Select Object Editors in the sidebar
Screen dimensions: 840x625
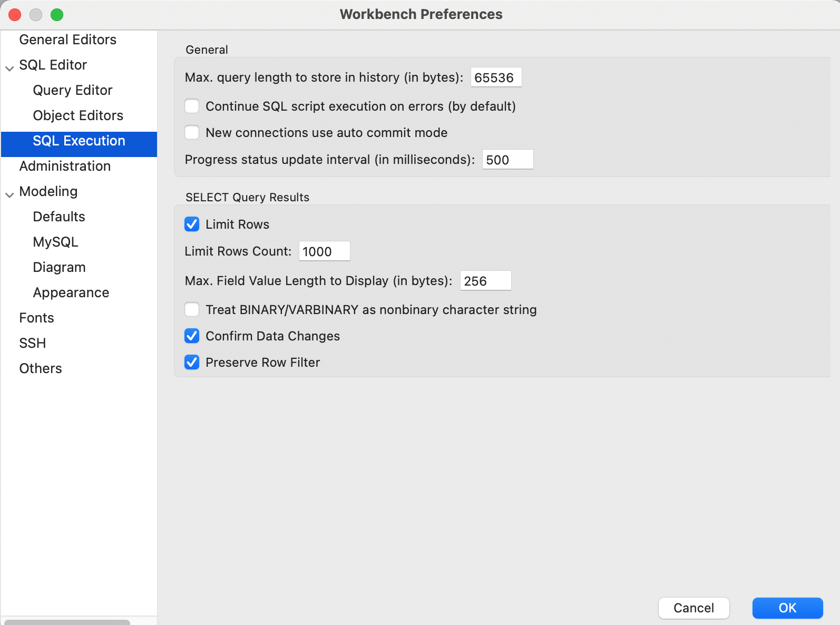[78, 115]
